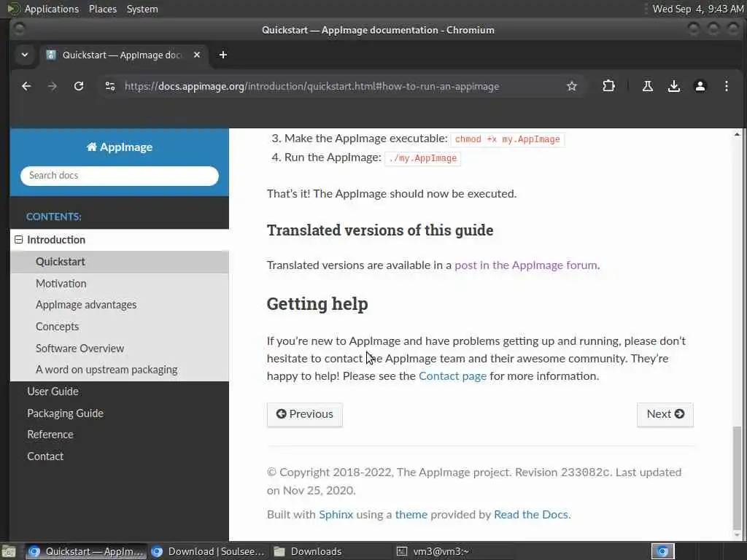Click the address bar URL

pyautogui.click(x=311, y=86)
